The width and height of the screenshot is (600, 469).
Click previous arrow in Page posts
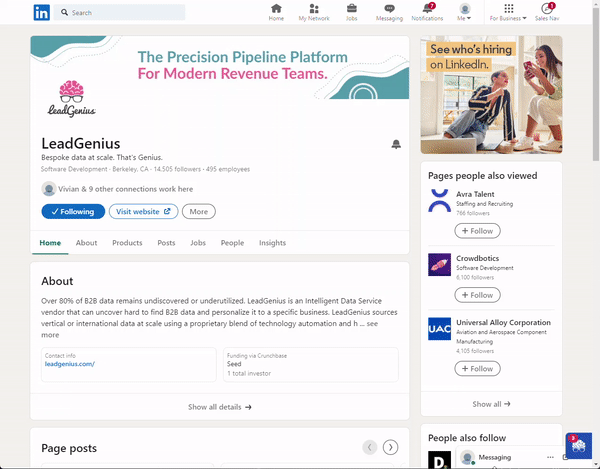pyautogui.click(x=370, y=447)
